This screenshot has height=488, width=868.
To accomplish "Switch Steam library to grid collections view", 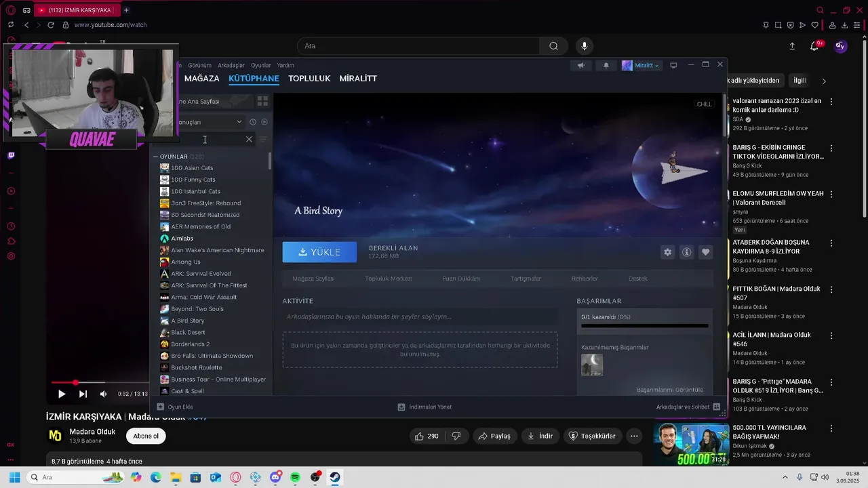I will [262, 101].
